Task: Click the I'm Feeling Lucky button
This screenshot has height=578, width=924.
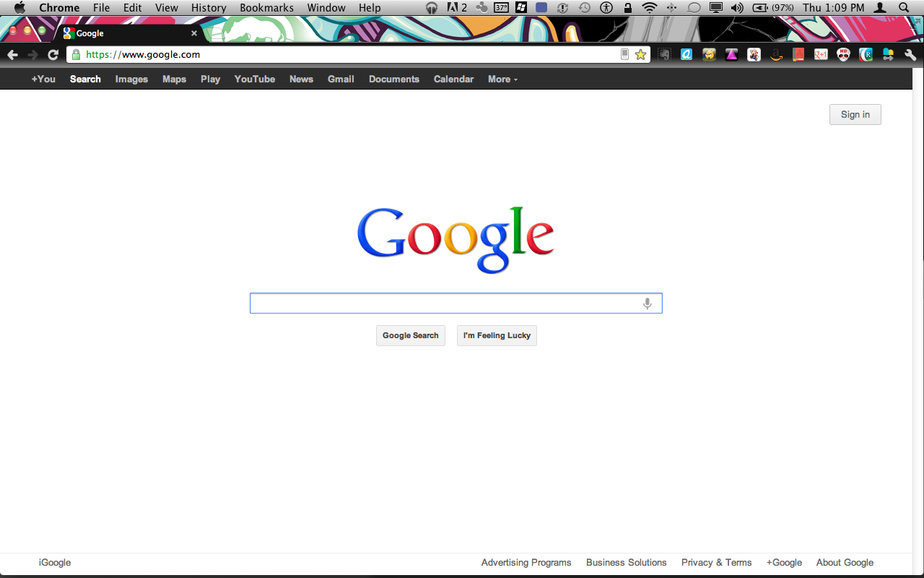Action: tap(497, 336)
